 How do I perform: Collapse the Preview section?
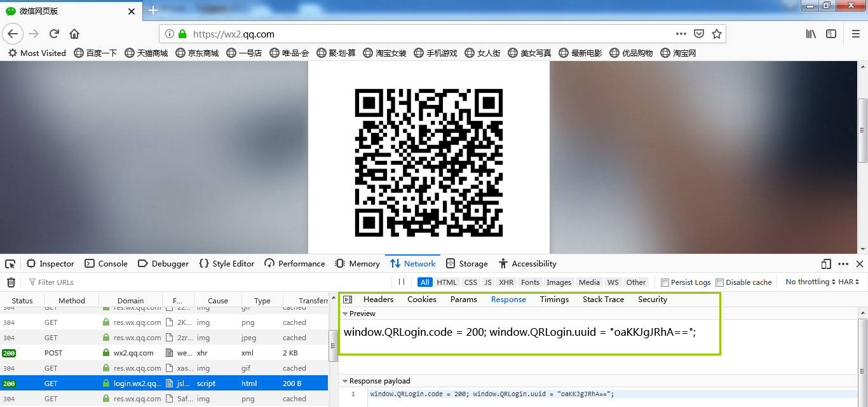(345, 314)
